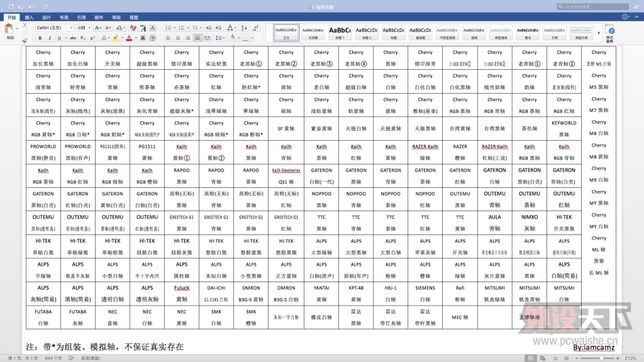This screenshot has height=362, width=644.
Task: Switch to print layout view in status bar
Action: [x=531, y=358]
